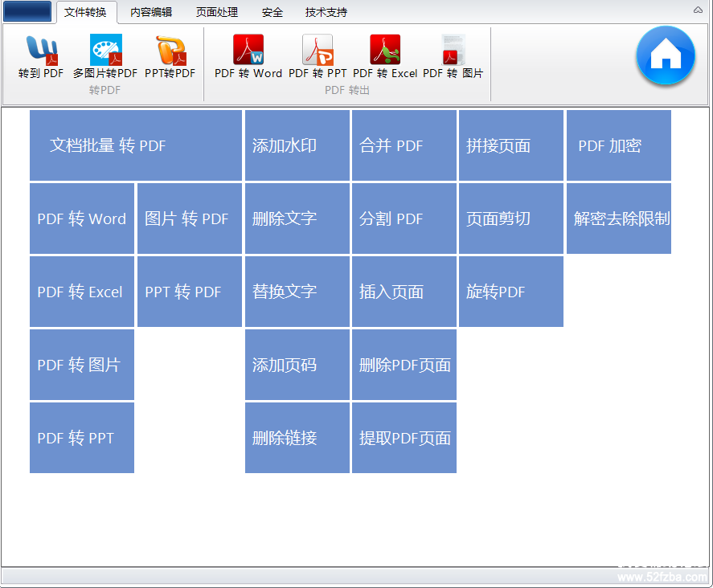
Task: Choose the PDF 转 PPT ribbon icon
Action: pos(318,56)
